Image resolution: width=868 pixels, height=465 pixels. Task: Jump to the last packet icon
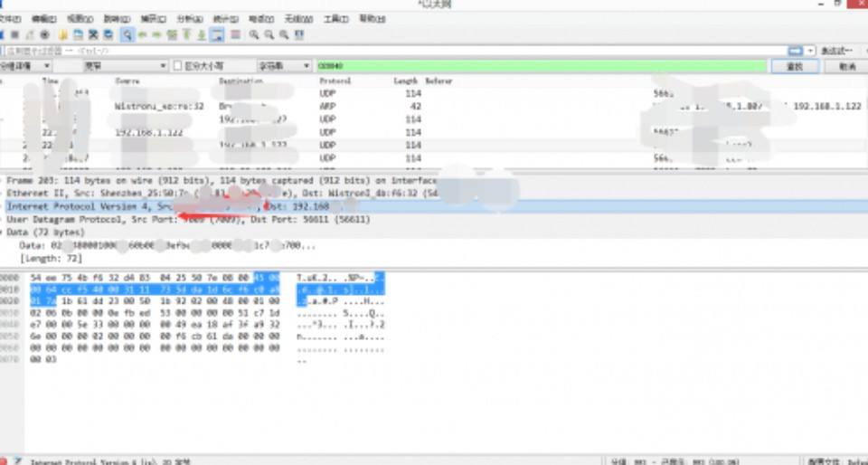[x=202, y=35]
